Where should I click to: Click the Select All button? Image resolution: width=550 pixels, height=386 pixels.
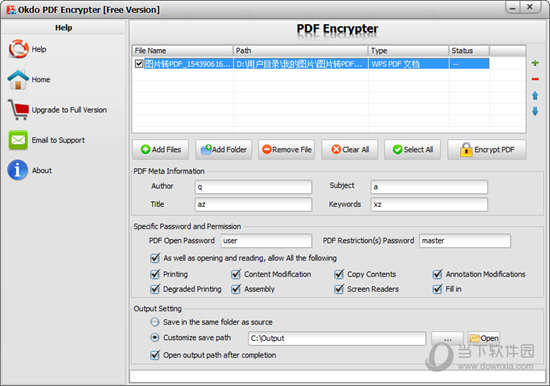tap(412, 149)
